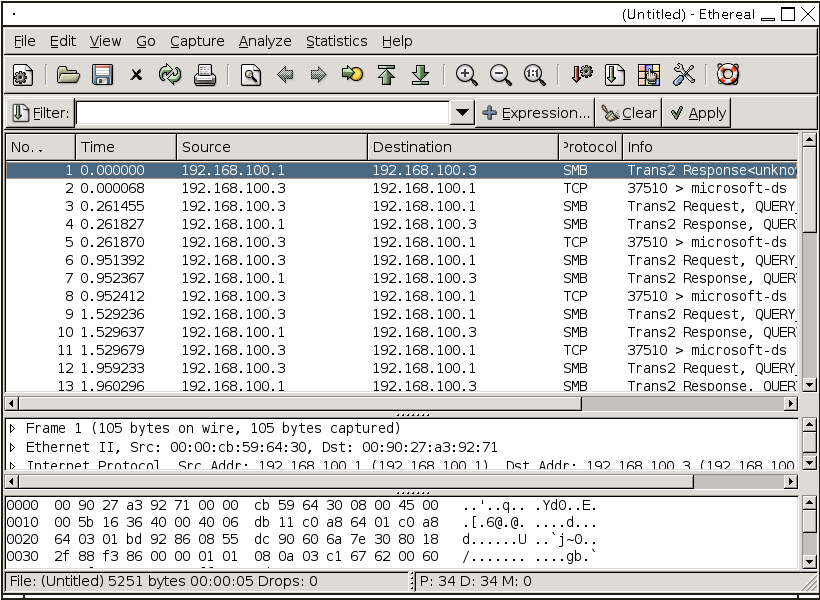Click the status text showing 5251 bytes
The width and height of the screenshot is (820, 600).
pos(164,581)
